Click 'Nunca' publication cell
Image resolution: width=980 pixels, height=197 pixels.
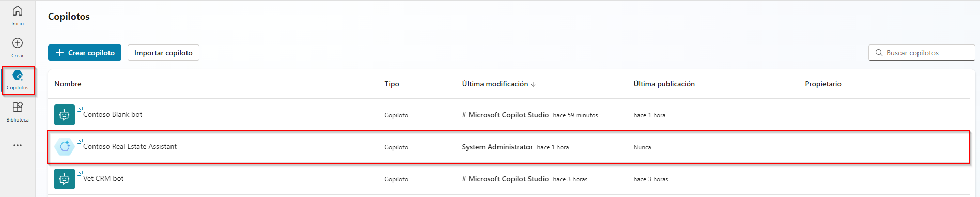[x=642, y=147]
